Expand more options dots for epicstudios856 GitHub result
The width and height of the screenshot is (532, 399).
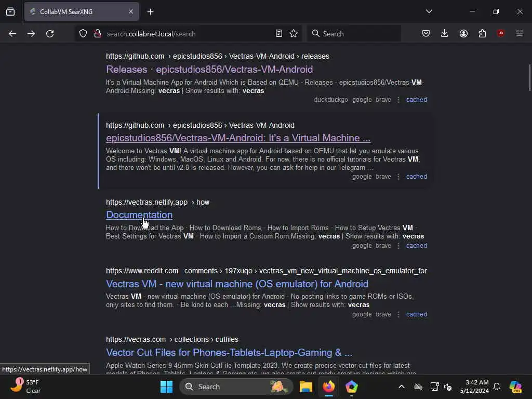[x=398, y=177]
